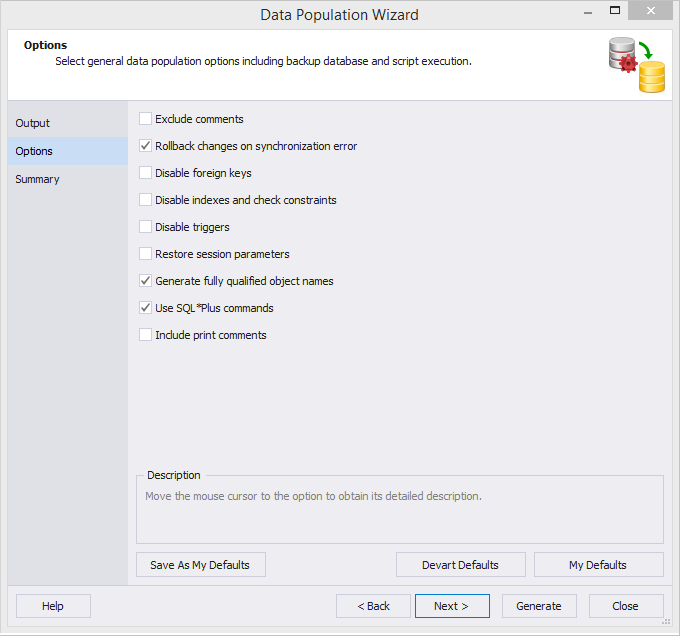This screenshot has height=636, width=680.
Task: Click the Generate button
Action: click(x=539, y=606)
